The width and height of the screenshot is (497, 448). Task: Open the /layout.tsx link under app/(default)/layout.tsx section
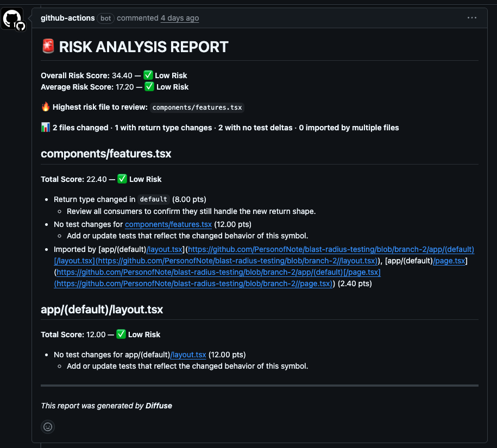pyautogui.click(x=188, y=355)
